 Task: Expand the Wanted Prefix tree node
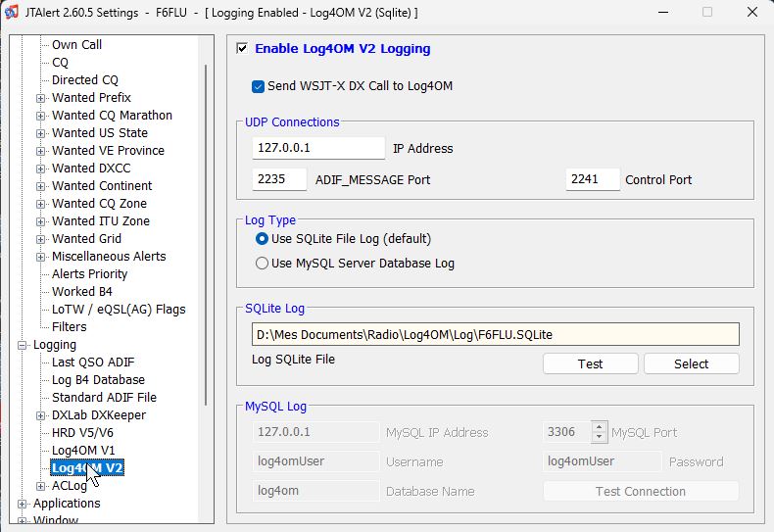[41, 98]
